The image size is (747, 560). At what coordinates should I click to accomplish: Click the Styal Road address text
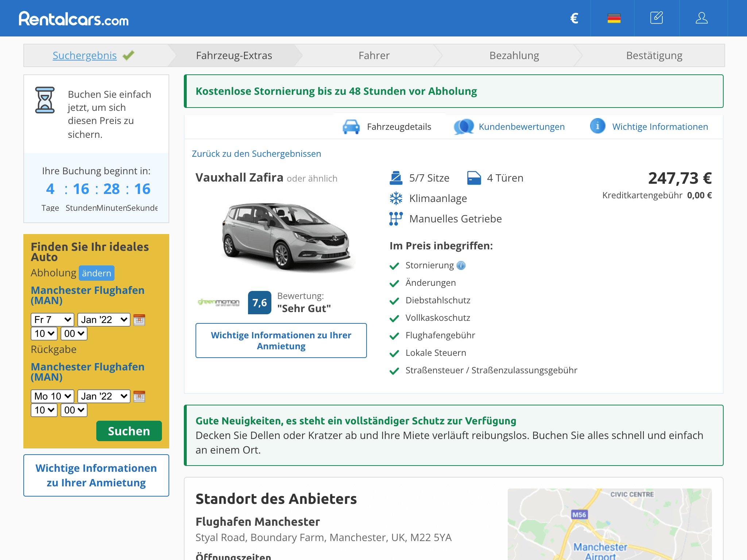[x=324, y=537]
